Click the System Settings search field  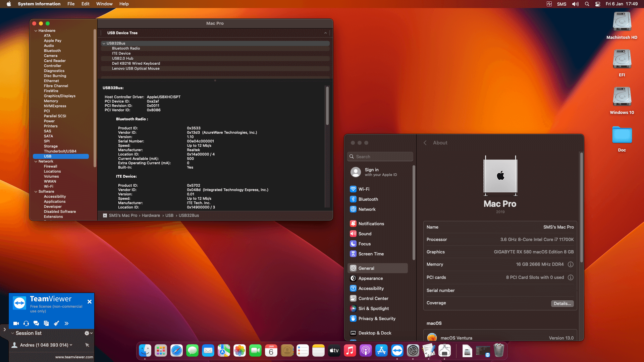(380, 157)
